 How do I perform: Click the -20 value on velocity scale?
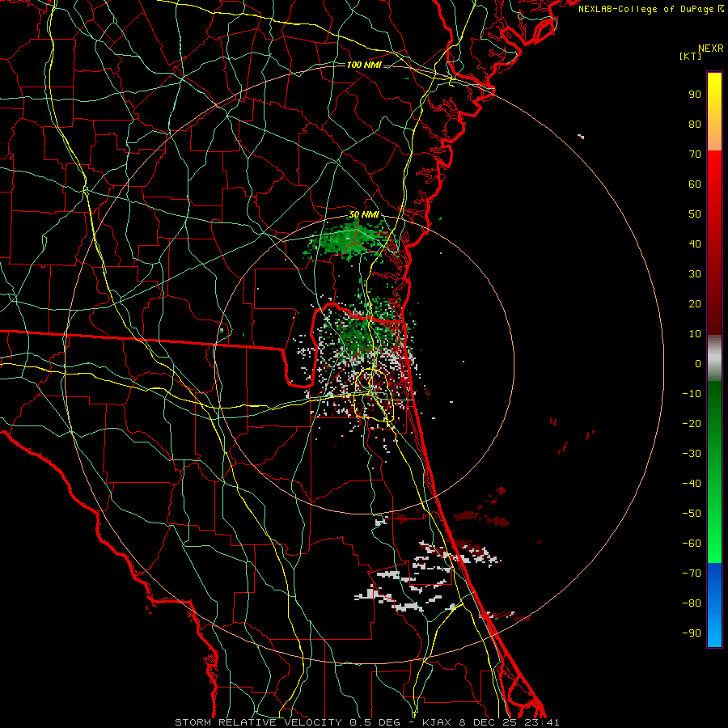click(x=692, y=424)
